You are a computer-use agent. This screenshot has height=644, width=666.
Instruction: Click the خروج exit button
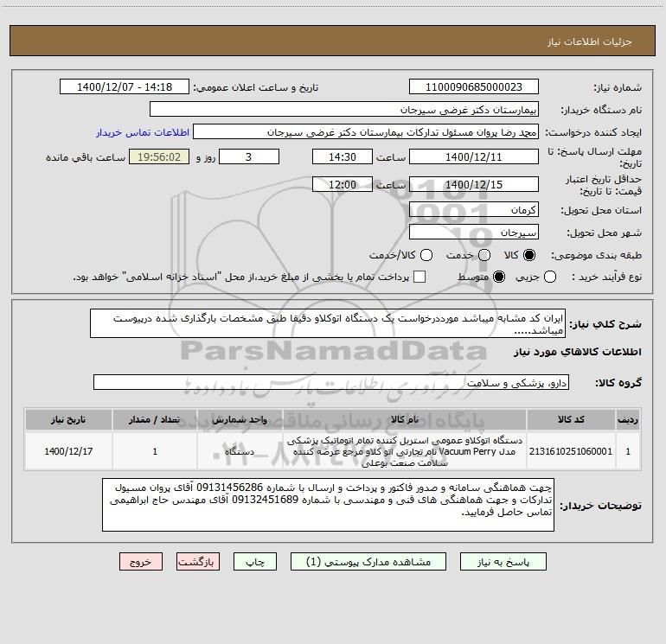point(141,562)
